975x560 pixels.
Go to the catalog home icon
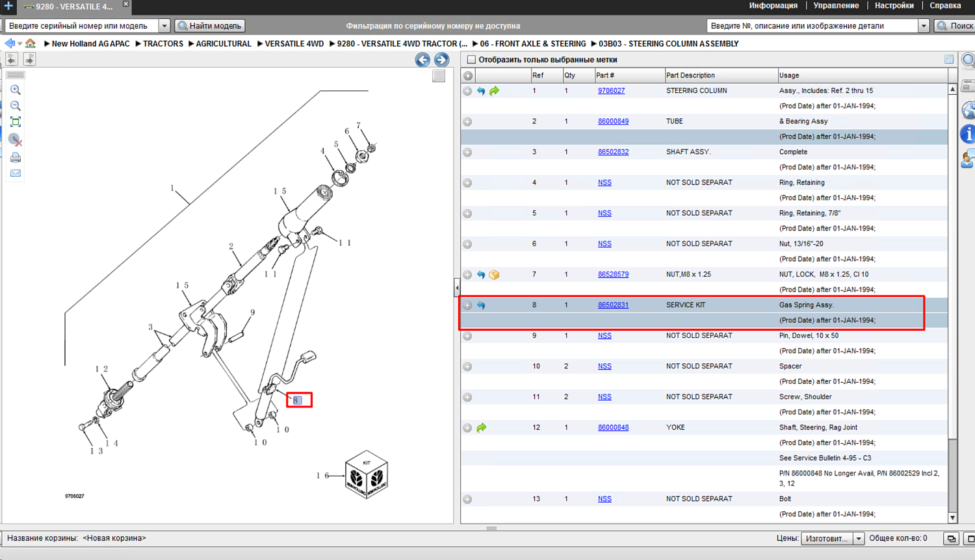click(31, 44)
